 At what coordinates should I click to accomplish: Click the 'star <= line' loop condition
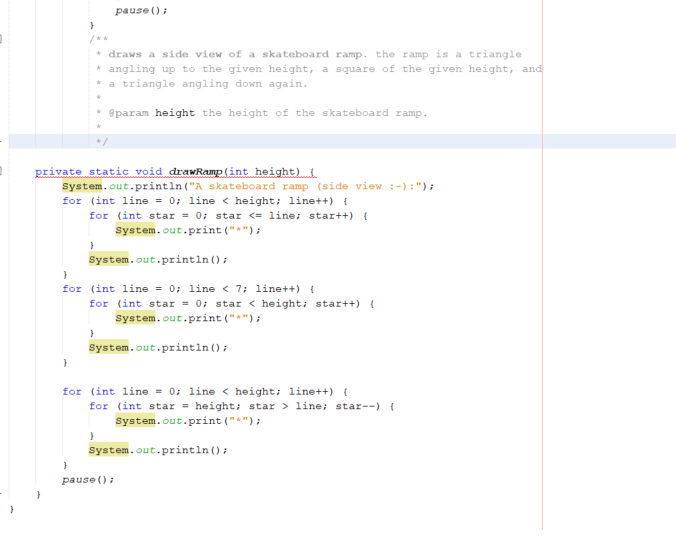(257, 216)
